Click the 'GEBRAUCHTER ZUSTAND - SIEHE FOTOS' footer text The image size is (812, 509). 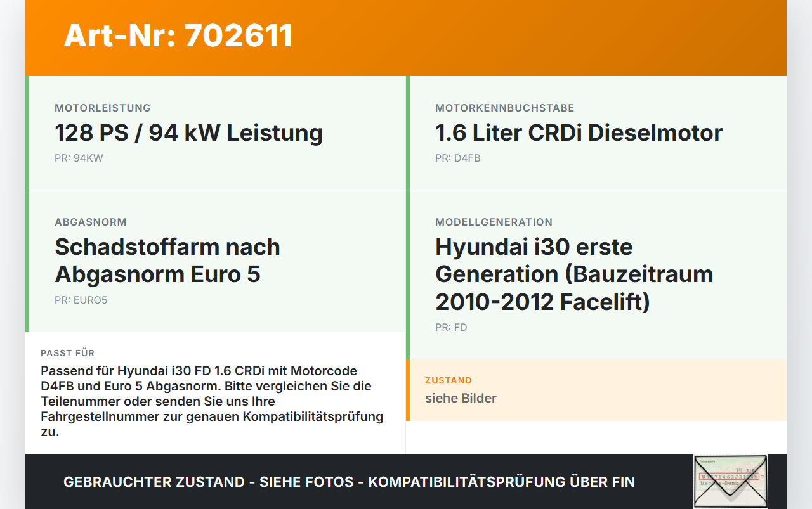[349, 482]
